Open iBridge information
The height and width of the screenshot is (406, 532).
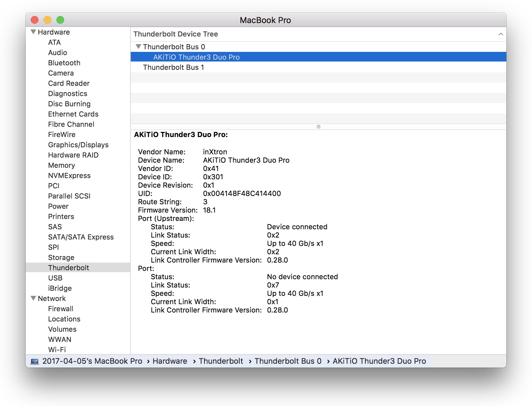(x=60, y=288)
